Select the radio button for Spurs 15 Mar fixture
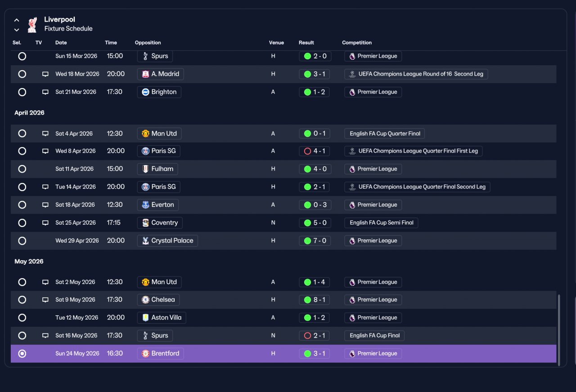The height and width of the screenshot is (392, 576). (22, 56)
